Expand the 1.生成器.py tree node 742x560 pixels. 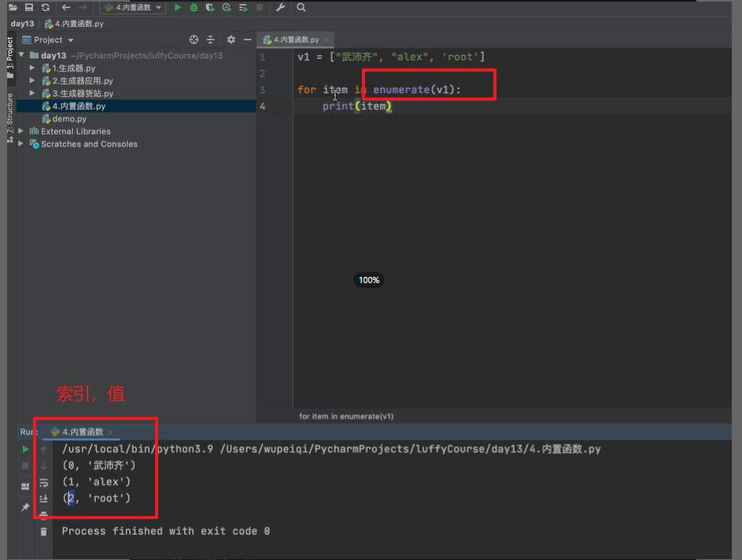[x=32, y=68]
